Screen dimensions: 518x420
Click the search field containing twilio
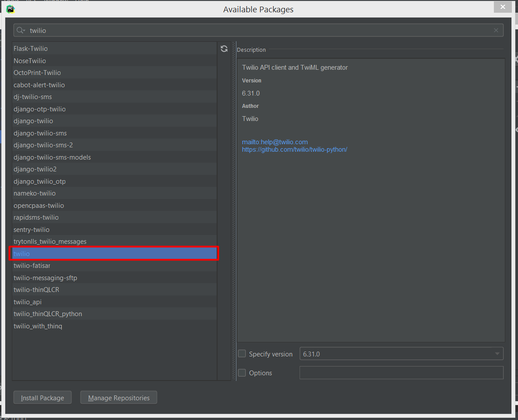click(x=258, y=30)
